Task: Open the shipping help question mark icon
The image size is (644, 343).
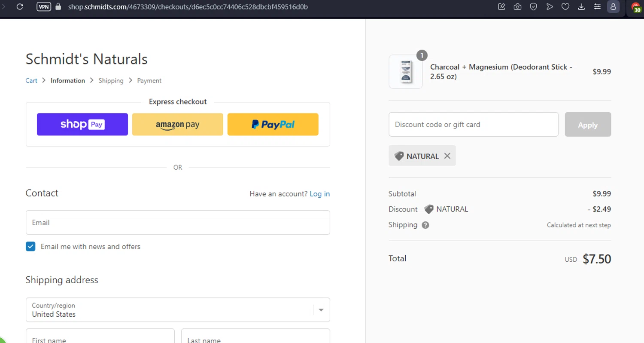Action: [425, 225]
